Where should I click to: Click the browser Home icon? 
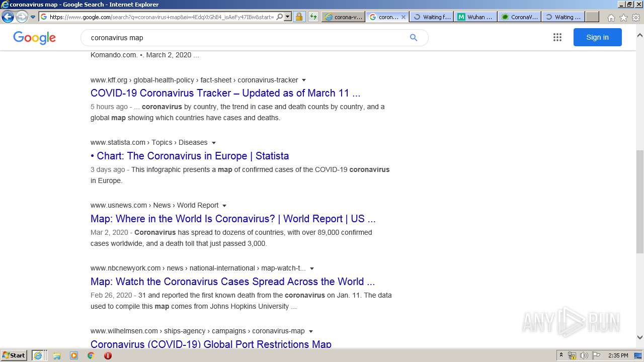611,17
